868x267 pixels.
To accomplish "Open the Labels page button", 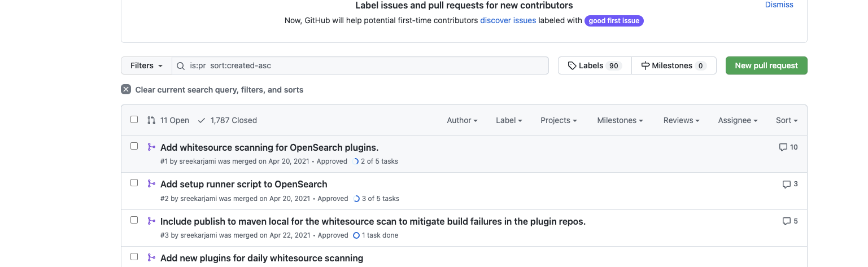I will (595, 65).
